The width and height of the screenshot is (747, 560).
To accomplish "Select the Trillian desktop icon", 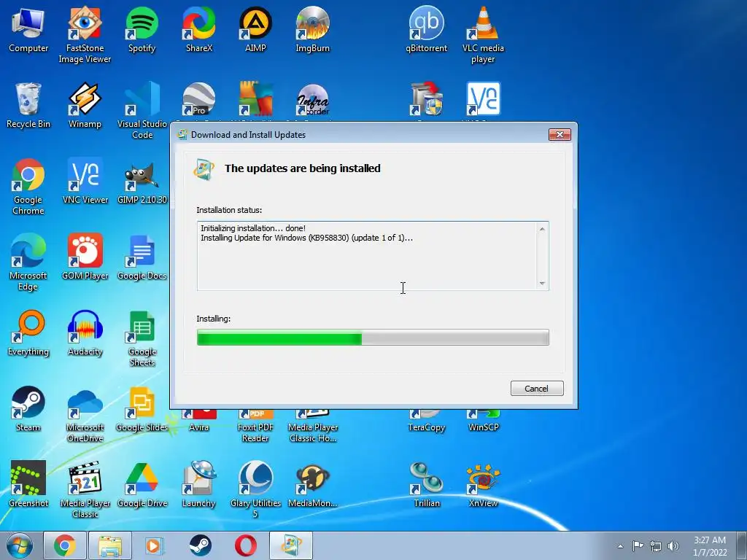I will coord(426,485).
